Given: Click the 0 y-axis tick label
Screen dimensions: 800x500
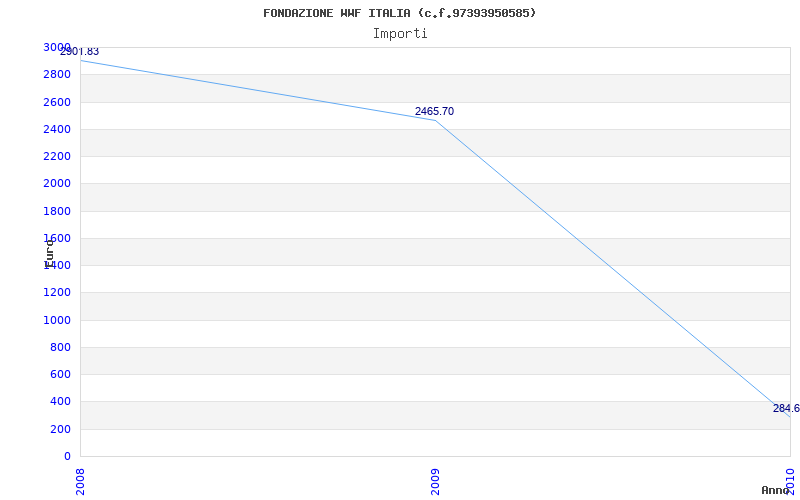Looking at the screenshot, I should tap(67, 456).
